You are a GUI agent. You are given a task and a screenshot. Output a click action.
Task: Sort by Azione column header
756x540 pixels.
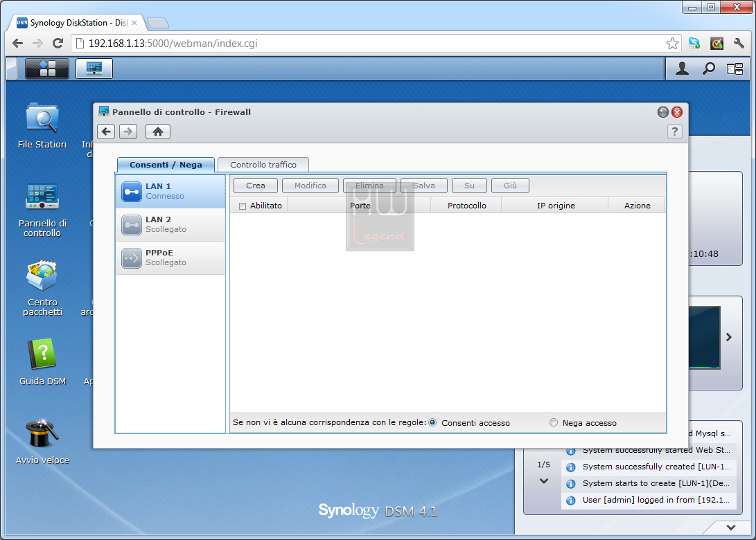click(x=637, y=206)
